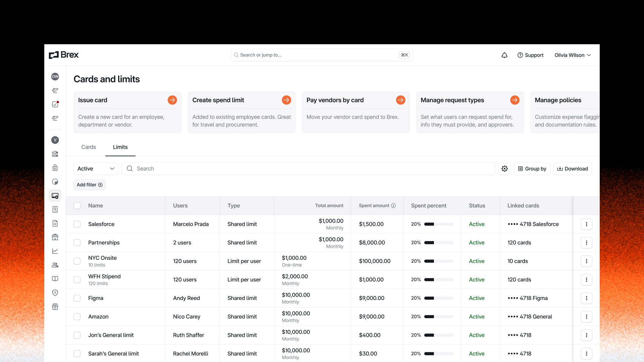Open the Active status filter dropdown
This screenshot has width=644, height=362.
click(96, 169)
